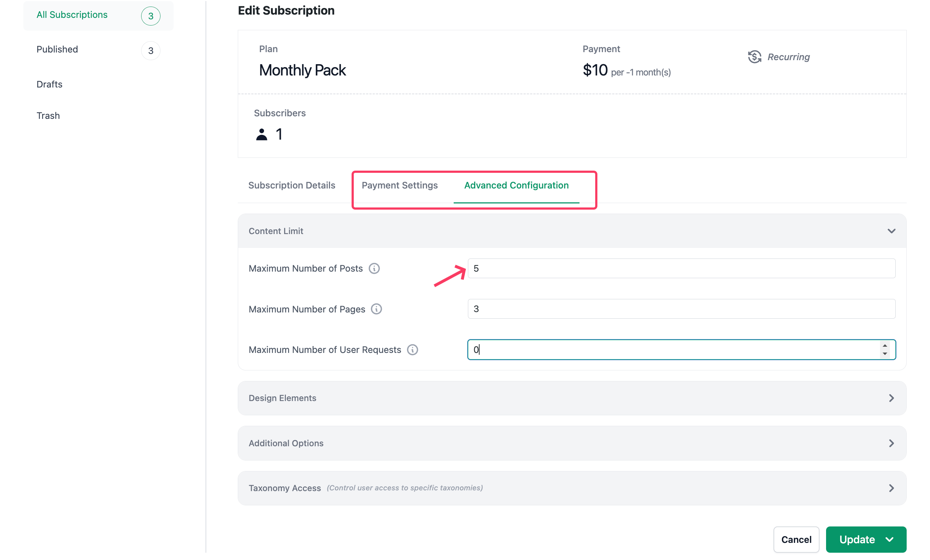Click the Recurring payment icon
This screenshot has height=560, width=930.
[x=755, y=57]
